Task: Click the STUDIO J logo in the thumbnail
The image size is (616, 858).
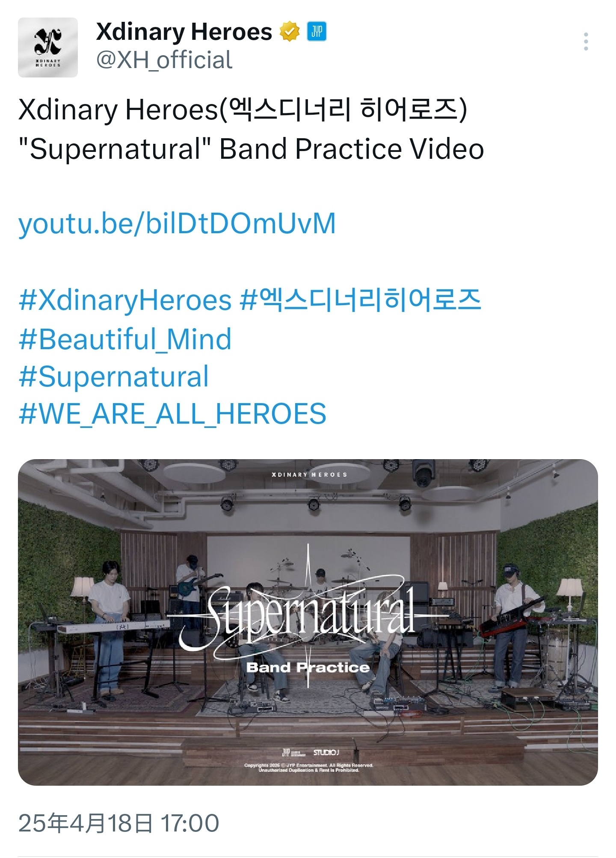Action: coord(326,752)
